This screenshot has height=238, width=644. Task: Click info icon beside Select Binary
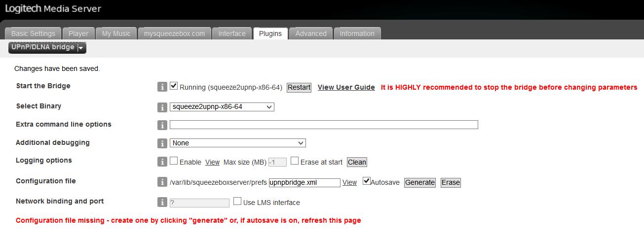coord(162,107)
